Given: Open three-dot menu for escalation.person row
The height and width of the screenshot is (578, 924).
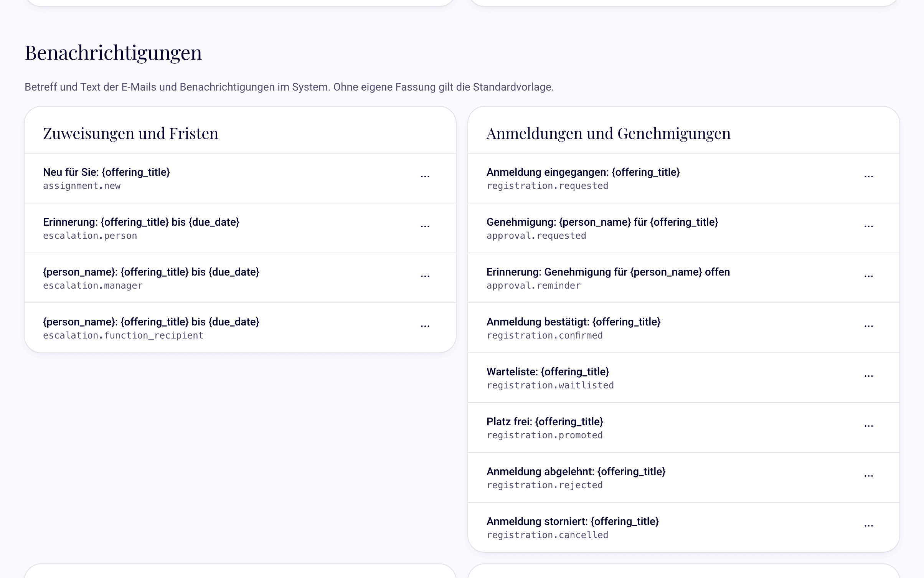Looking at the screenshot, I should coord(425,227).
